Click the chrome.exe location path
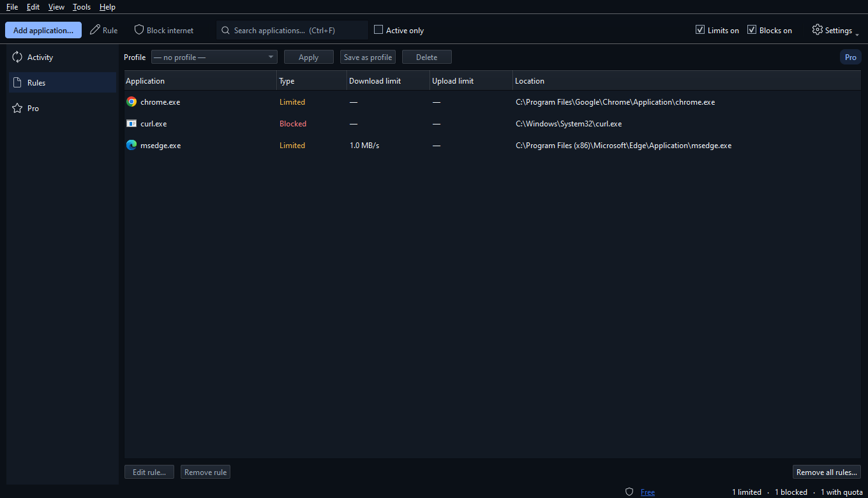This screenshot has height=498, width=868. (x=615, y=102)
